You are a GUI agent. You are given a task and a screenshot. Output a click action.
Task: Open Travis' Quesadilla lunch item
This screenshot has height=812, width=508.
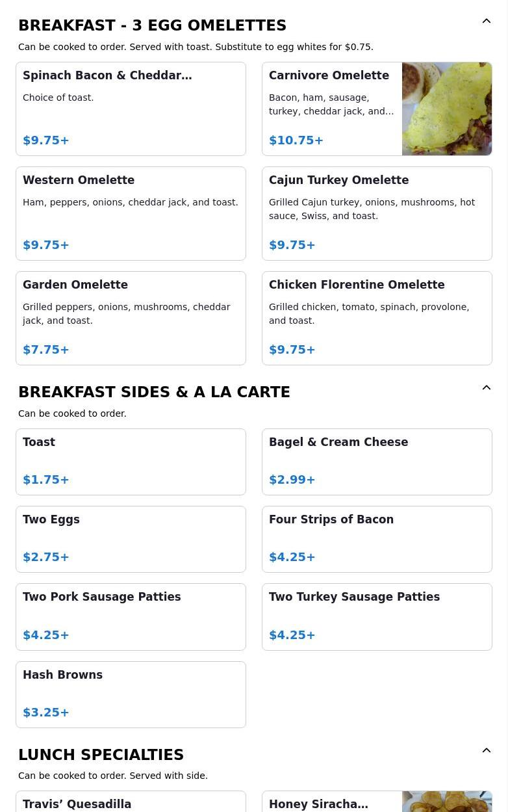131,804
